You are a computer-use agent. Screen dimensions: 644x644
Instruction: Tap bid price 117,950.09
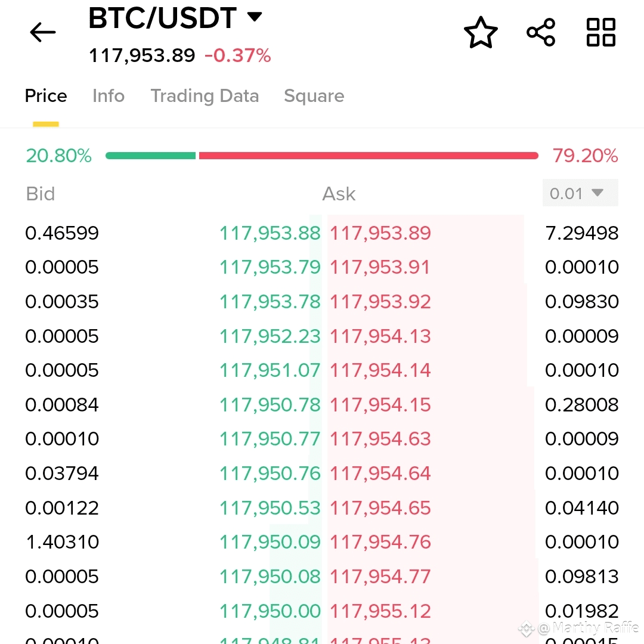tap(270, 542)
